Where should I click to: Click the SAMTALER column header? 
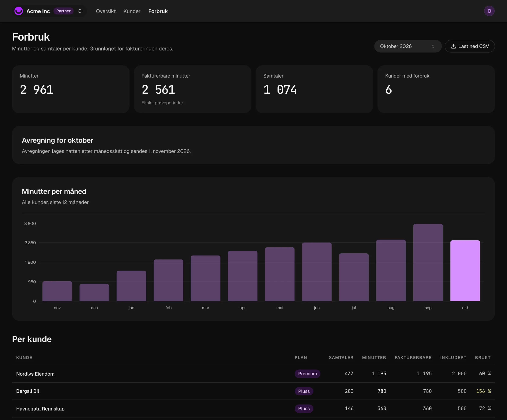(341, 357)
